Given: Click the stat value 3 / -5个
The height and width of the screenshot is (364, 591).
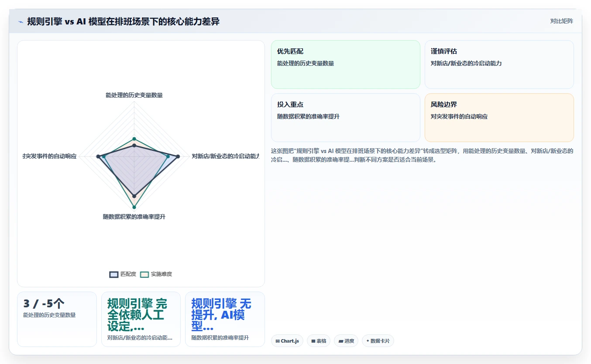Looking at the screenshot, I should [x=44, y=304].
